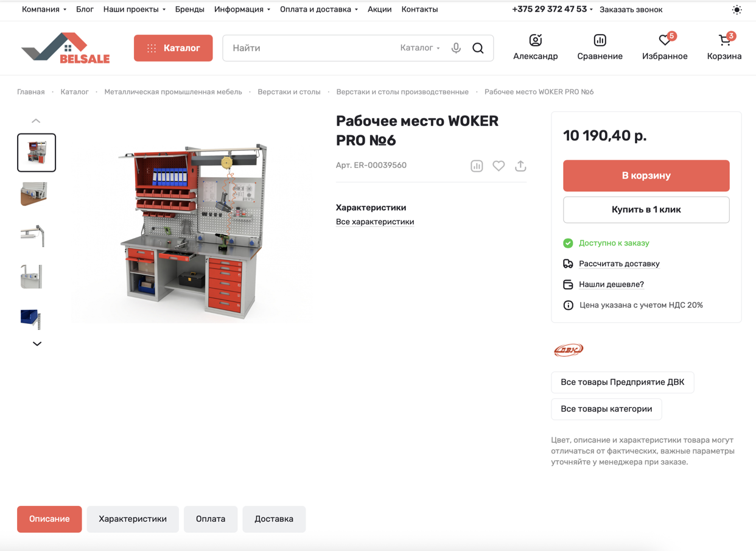Click the info icon next to НДС note
This screenshot has width=756, height=551.
pyautogui.click(x=568, y=305)
